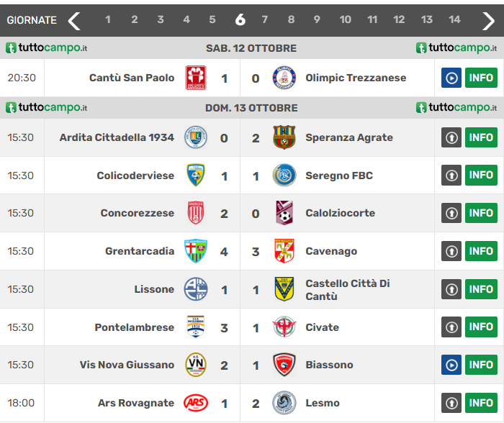
Task: Open INFO for Concorezzese vs Calolziocorte
Action: (481, 213)
